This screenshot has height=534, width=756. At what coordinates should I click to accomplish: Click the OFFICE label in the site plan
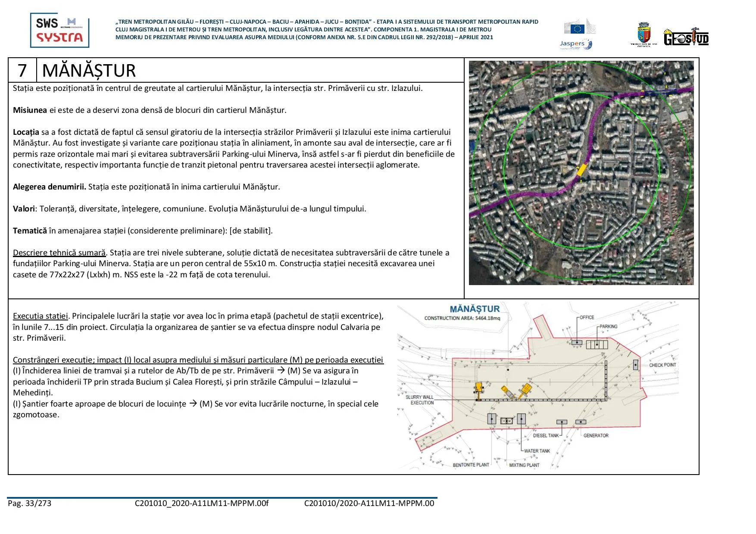(x=587, y=317)
